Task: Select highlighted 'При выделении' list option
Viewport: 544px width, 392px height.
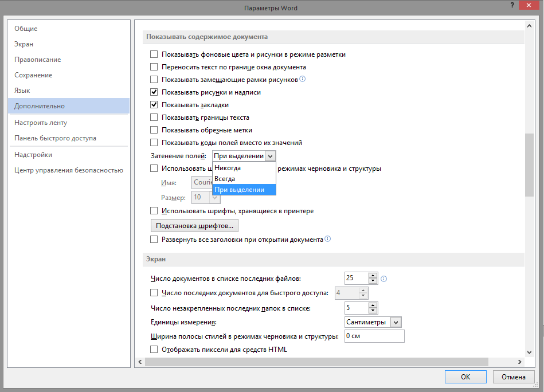Action: click(244, 190)
